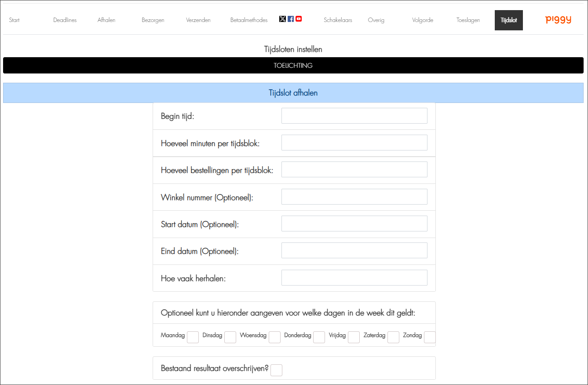The height and width of the screenshot is (385, 588).
Task: Open the Overig tab
Action: click(376, 20)
